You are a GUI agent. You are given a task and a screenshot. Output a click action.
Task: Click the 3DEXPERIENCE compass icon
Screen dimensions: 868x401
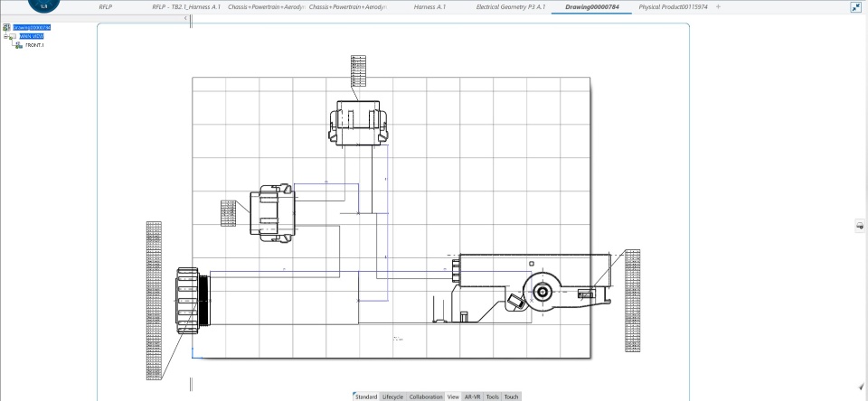(x=42, y=5)
